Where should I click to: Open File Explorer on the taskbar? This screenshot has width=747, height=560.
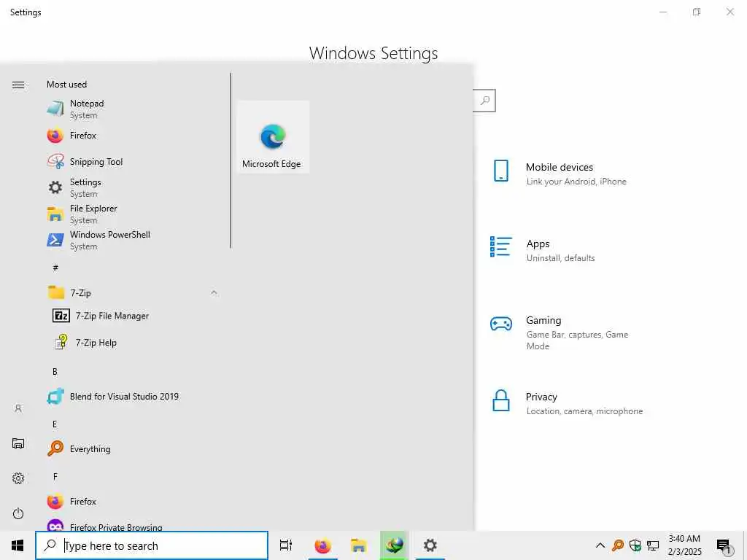(358, 545)
